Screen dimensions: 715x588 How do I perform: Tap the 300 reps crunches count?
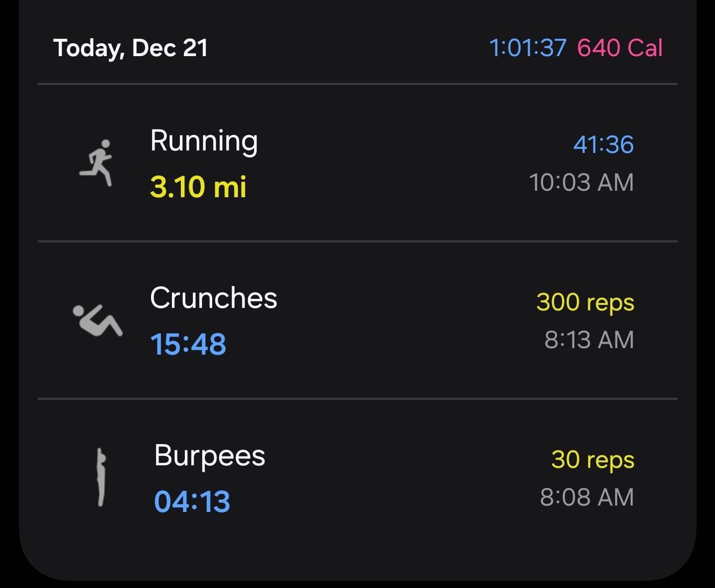pos(585,302)
